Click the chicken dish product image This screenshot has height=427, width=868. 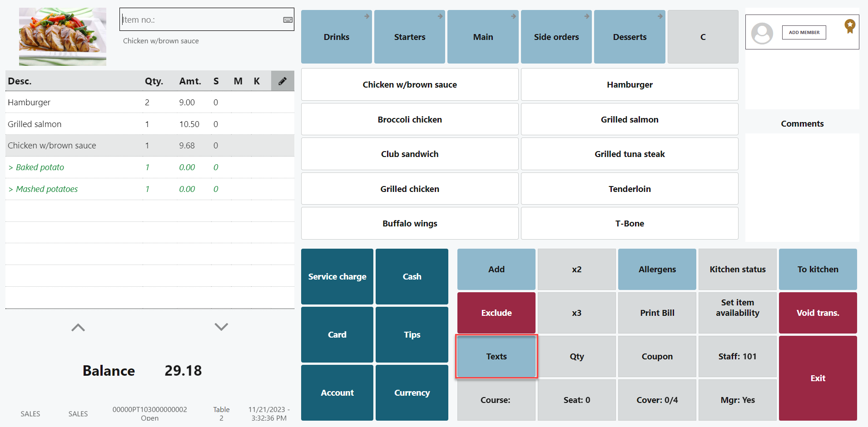point(63,37)
